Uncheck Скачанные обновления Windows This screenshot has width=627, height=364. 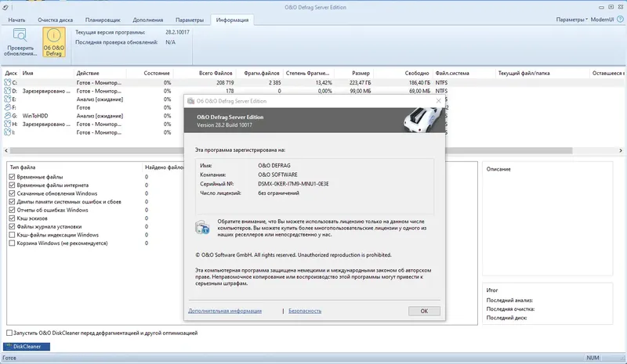[x=12, y=193]
